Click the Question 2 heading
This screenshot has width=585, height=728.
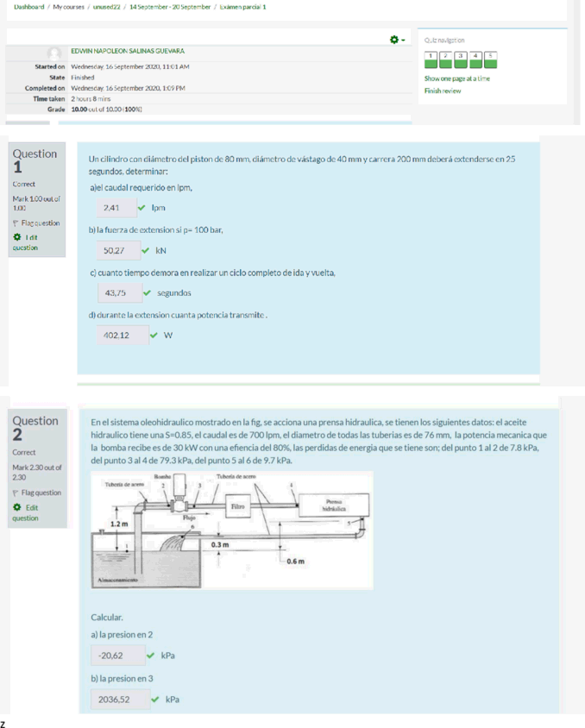pos(35,428)
